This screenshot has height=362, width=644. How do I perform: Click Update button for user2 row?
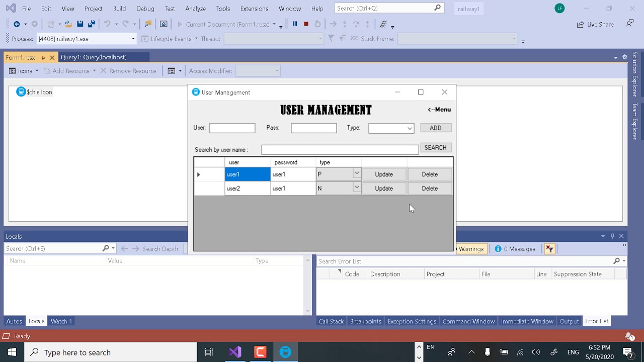click(x=384, y=189)
